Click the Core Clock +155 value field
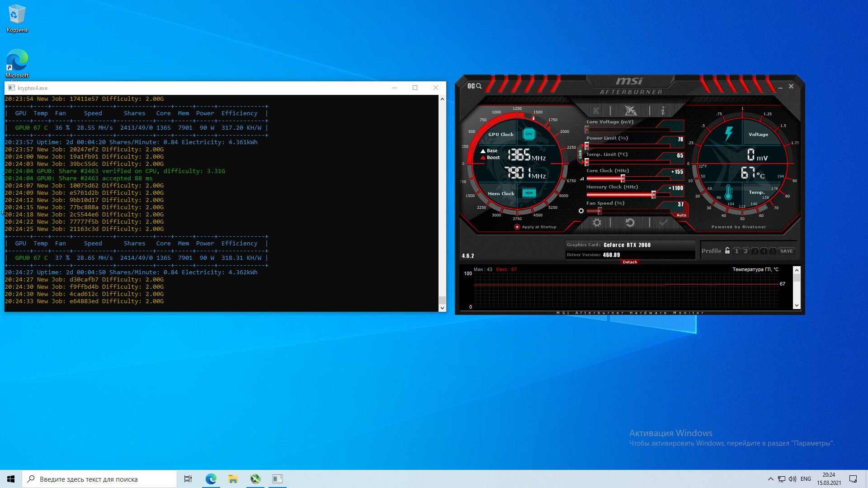The height and width of the screenshot is (488, 868). [677, 172]
